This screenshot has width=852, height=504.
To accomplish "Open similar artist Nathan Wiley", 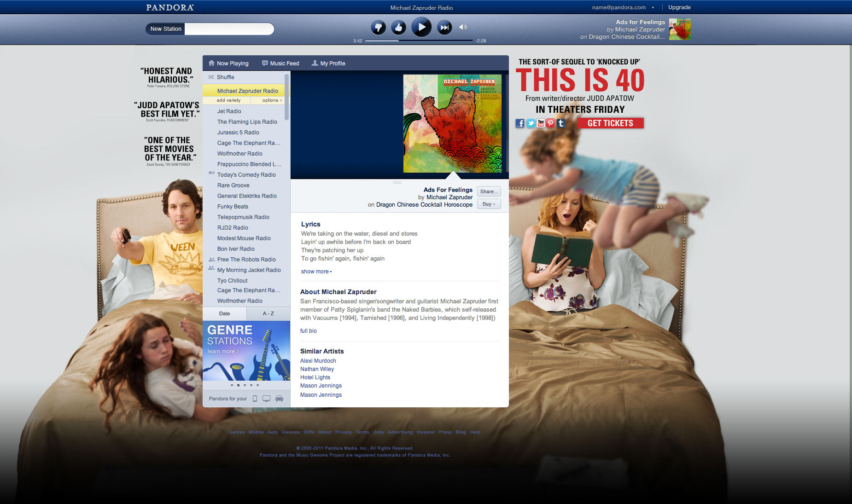I will point(317,369).
